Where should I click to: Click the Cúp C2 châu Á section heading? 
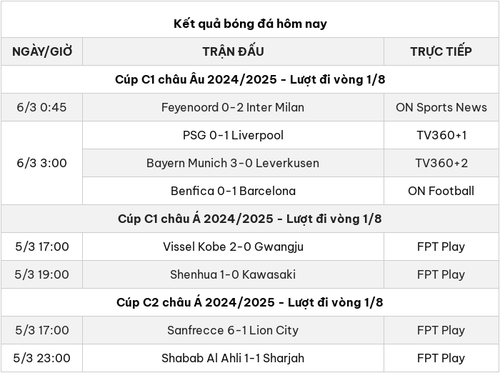coord(250,302)
